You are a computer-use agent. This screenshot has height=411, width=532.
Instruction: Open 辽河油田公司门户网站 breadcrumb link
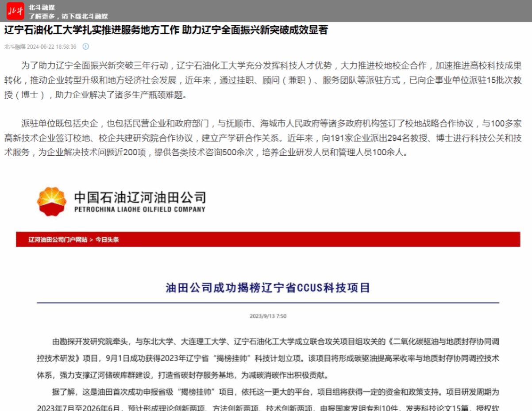58,239
